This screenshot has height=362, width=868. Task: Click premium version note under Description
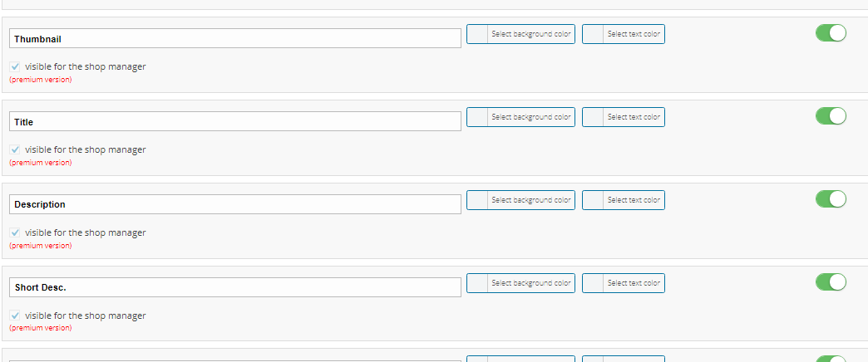tap(41, 246)
